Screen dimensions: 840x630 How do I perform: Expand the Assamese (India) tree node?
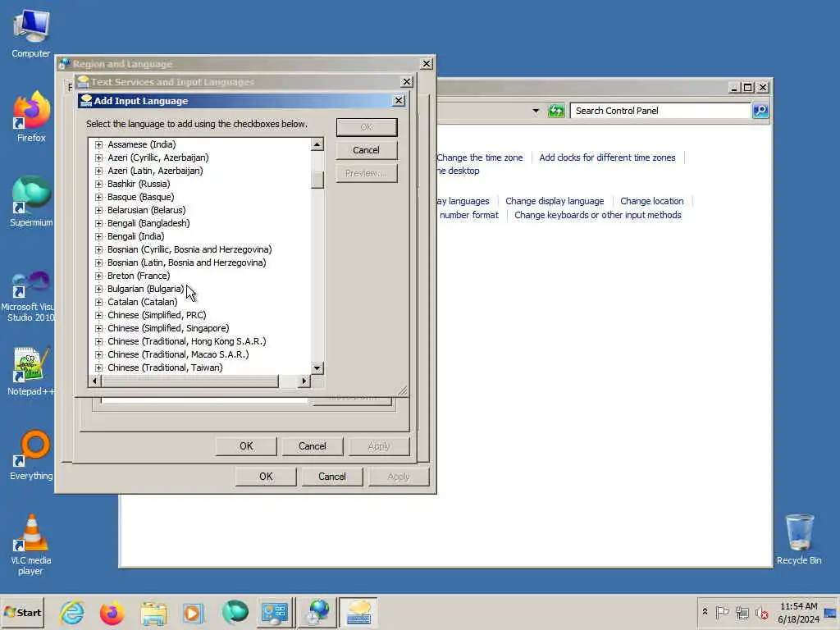tap(98, 144)
